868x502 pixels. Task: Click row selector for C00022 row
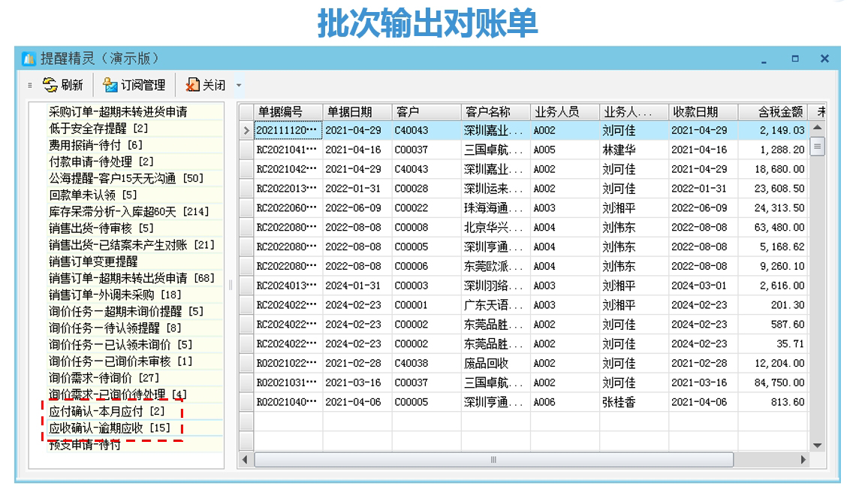[x=246, y=208]
